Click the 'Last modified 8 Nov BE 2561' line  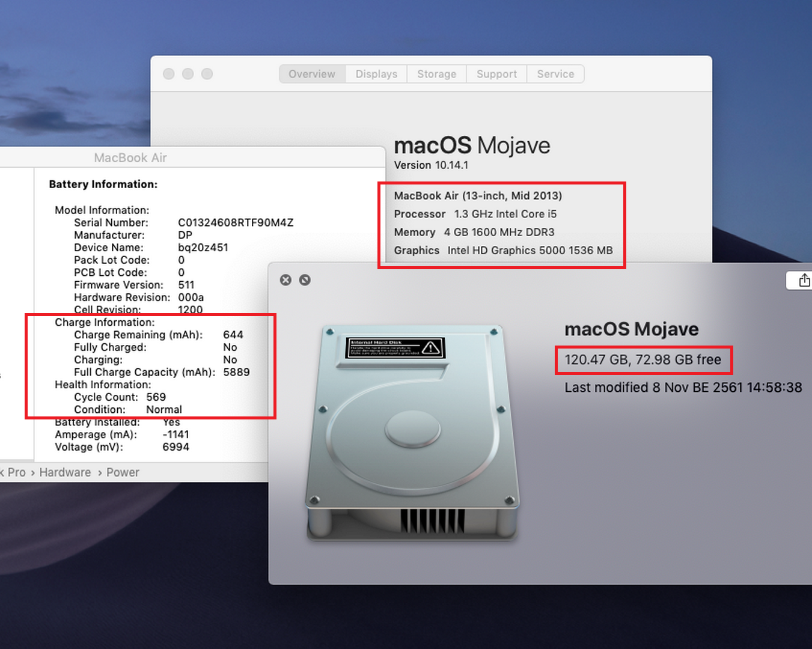[683, 388]
